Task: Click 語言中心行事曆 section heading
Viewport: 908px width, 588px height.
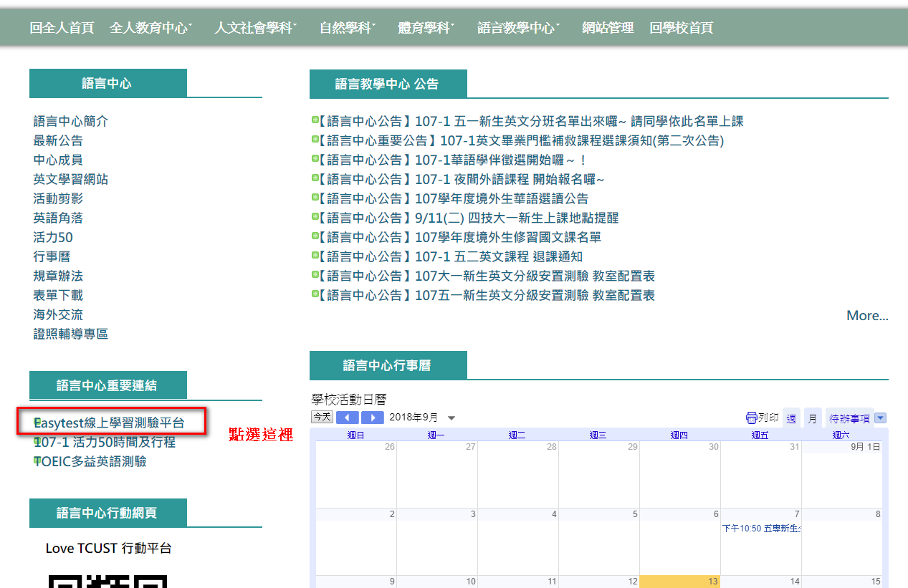Action: (x=387, y=365)
